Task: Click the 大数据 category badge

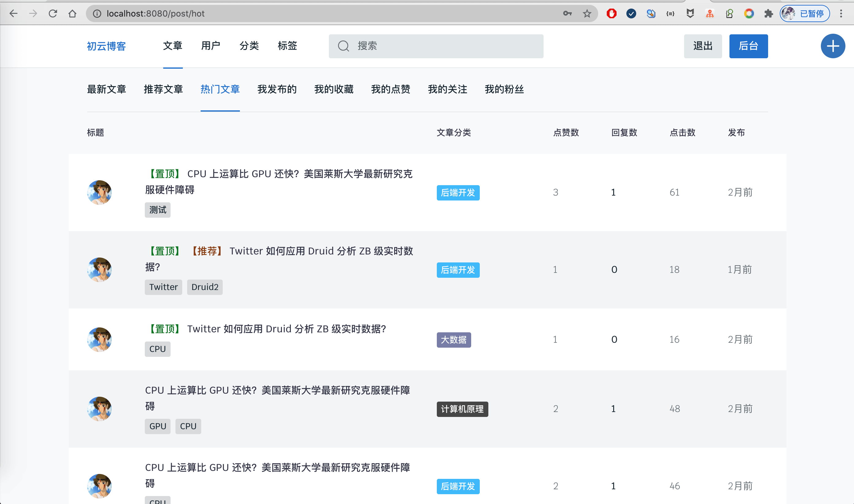Action: point(453,340)
